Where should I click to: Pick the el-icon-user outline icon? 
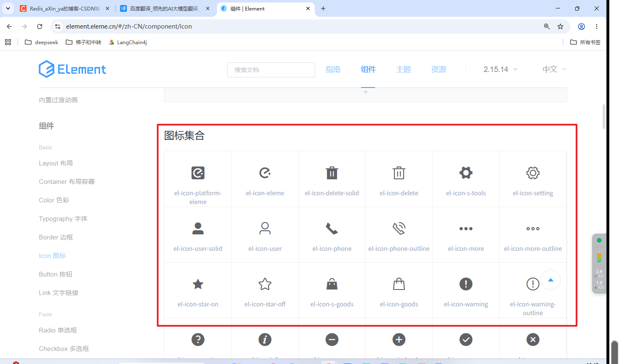(265, 228)
